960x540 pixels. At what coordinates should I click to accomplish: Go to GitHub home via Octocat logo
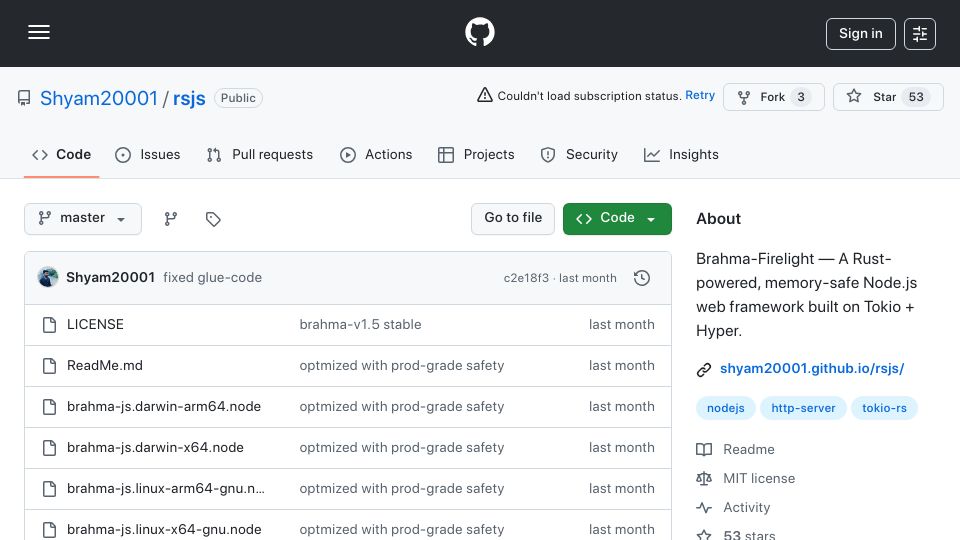tap(479, 32)
